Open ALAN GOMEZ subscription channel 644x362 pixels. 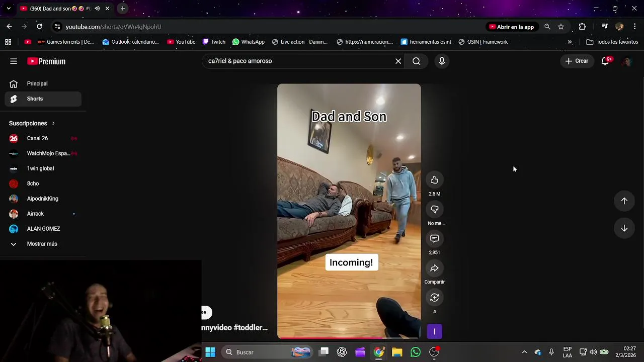[x=43, y=229]
